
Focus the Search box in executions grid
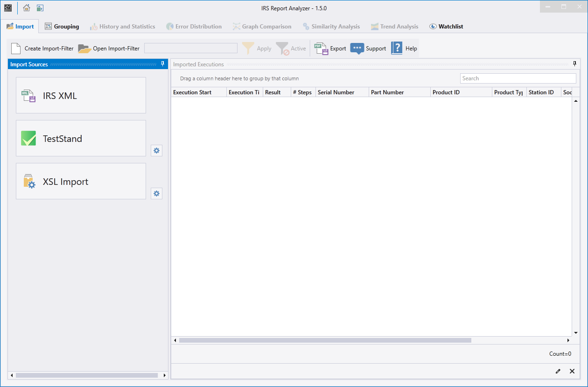(x=518, y=78)
